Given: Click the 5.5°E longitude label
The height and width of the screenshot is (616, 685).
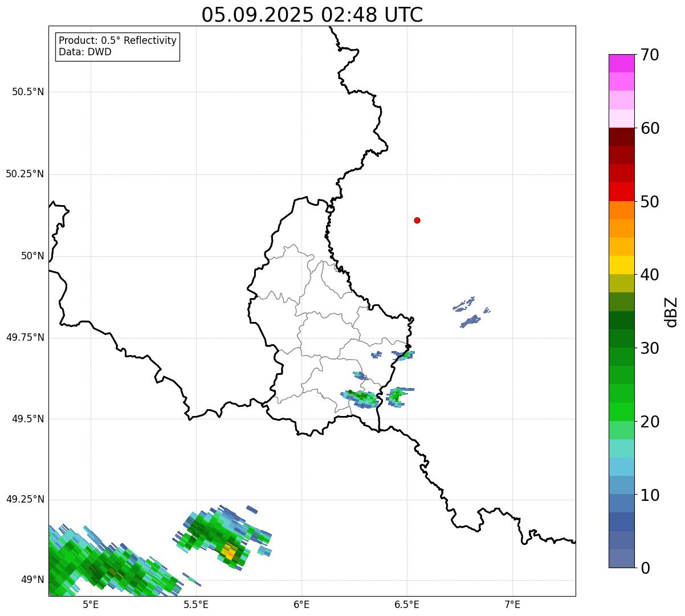Looking at the screenshot, I should (196, 604).
